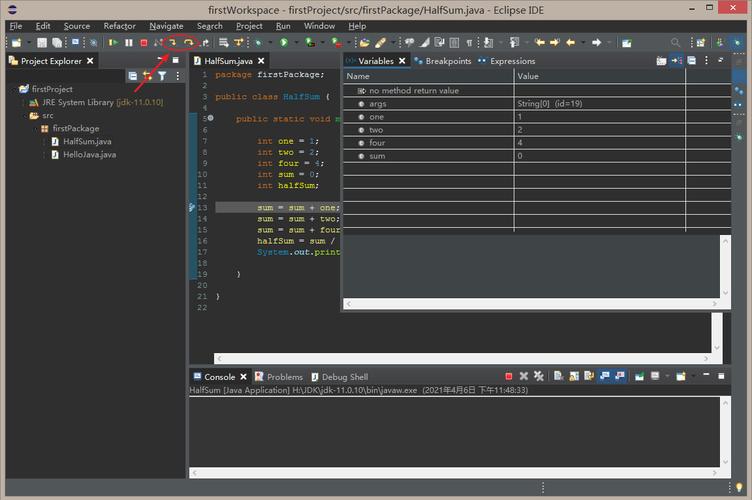752x500 pixels.
Task: Toggle Console Scroll Lock
Action: pos(574,376)
